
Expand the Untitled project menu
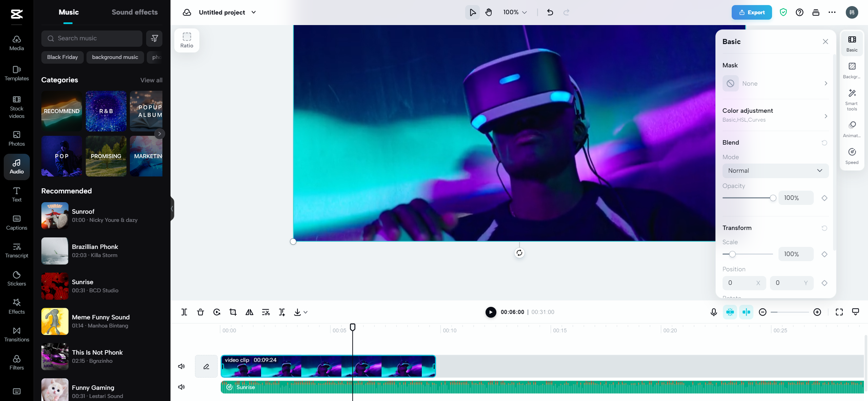point(253,12)
